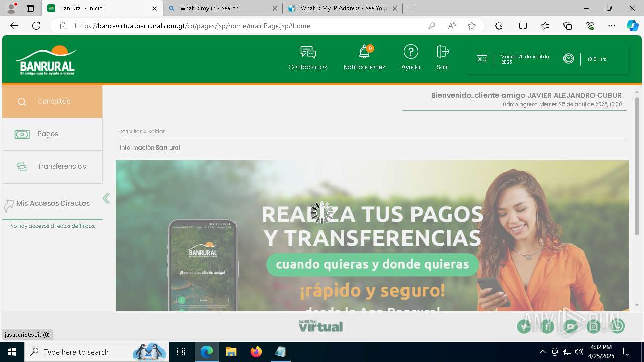Activate the Read aloud icon
The width and height of the screenshot is (644, 362).
pyautogui.click(x=452, y=26)
